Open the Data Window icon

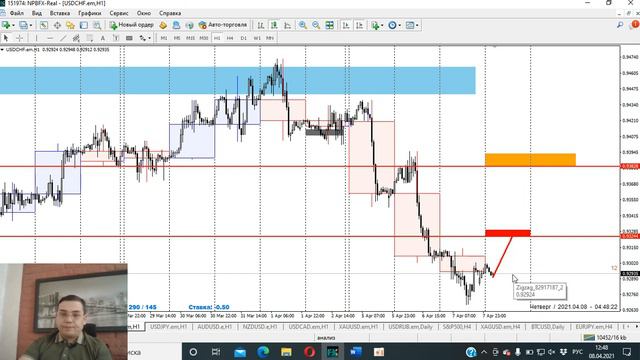[57, 25]
